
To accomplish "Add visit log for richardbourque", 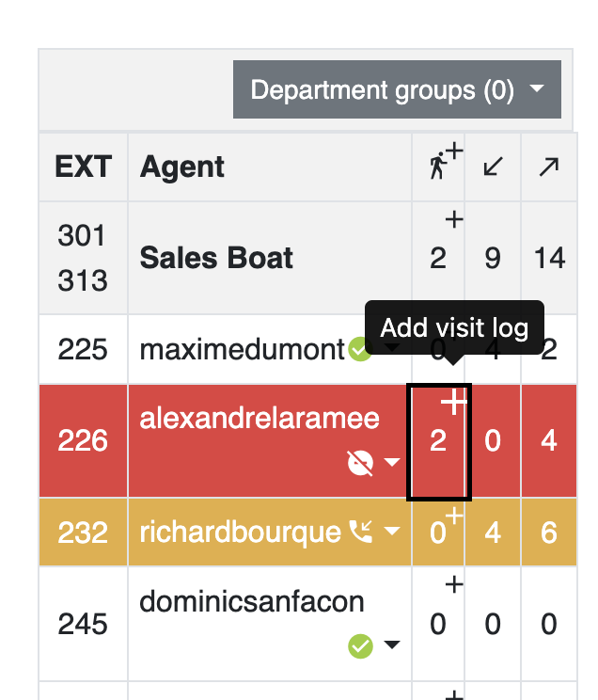I will (x=454, y=516).
